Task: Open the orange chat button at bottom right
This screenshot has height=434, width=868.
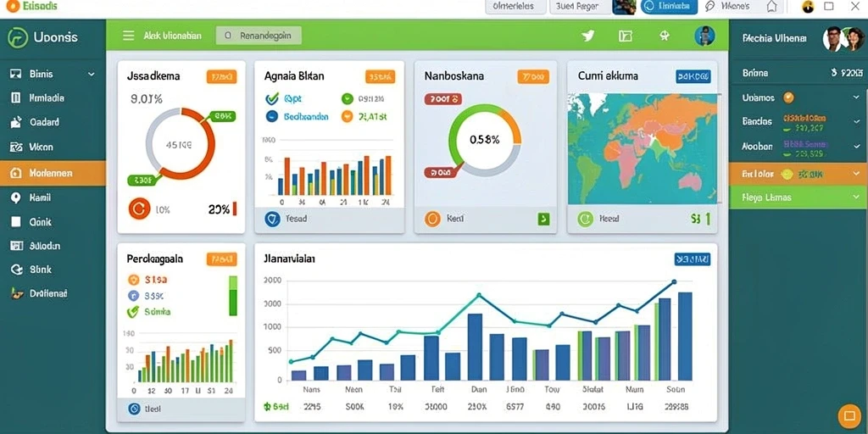Action: [x=848, y=415]
